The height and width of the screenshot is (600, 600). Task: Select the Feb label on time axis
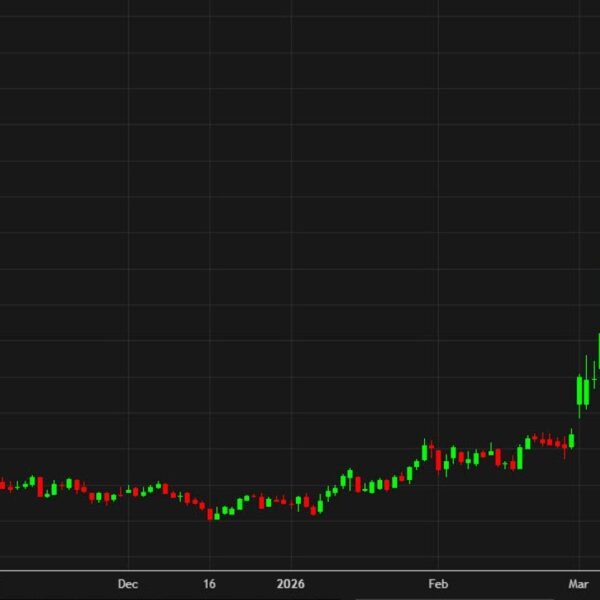(x=436, y=582)
